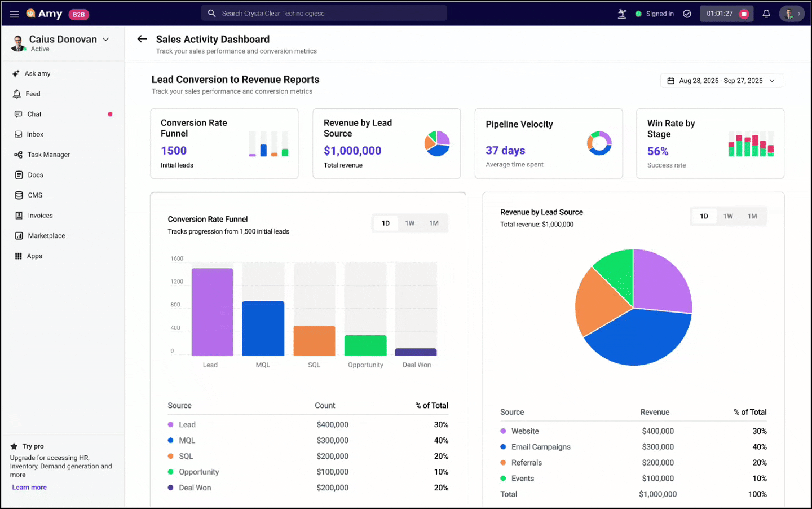Open the hamburger menu next to Amy logo
The width and height of the screenshot is (812, 509).
14,14
